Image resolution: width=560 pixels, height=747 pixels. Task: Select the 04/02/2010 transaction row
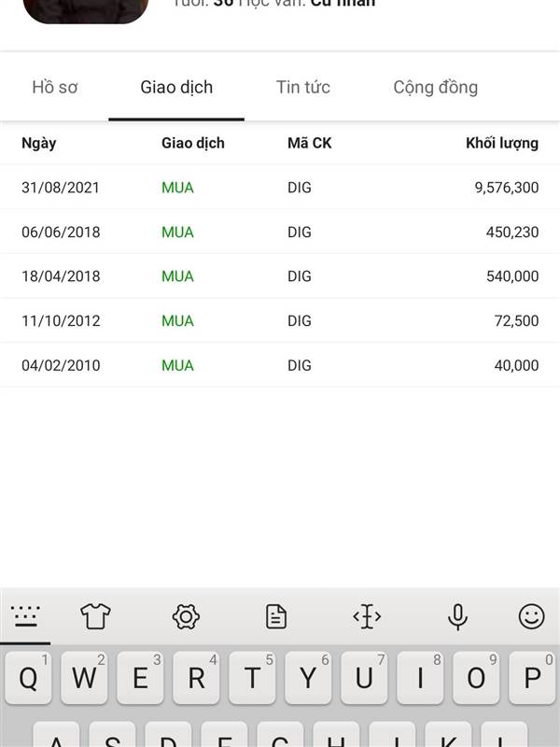[280, 365]
